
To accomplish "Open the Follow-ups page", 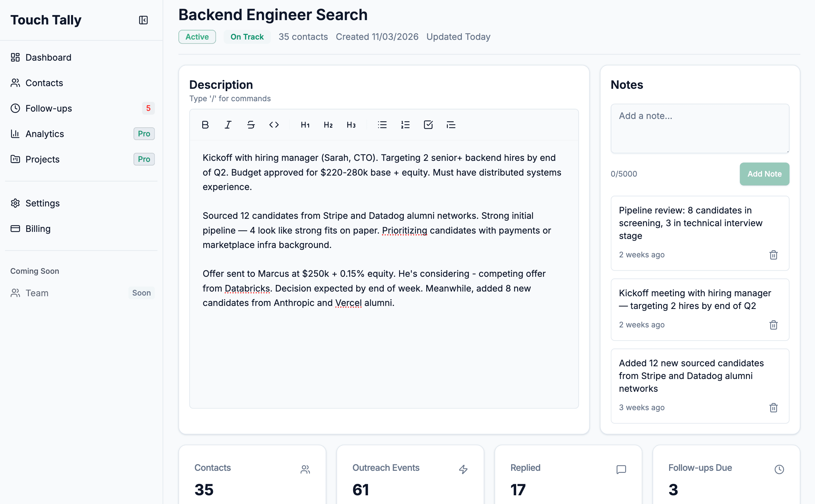I will pyautogui.click(x=49, y=108).
